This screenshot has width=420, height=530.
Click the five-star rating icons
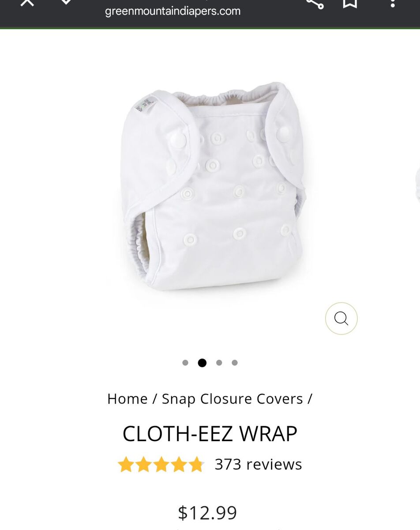161,465
